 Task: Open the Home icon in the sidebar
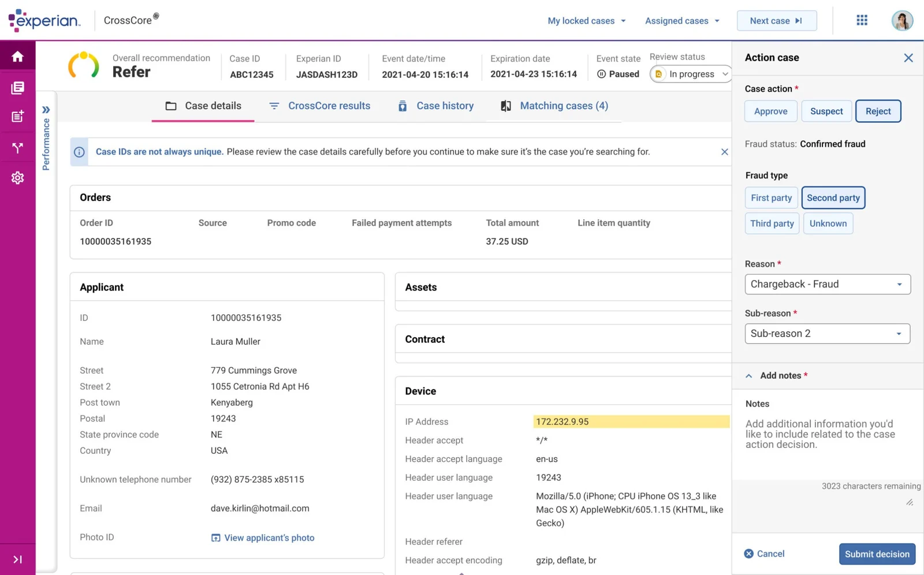pos(17,56)
